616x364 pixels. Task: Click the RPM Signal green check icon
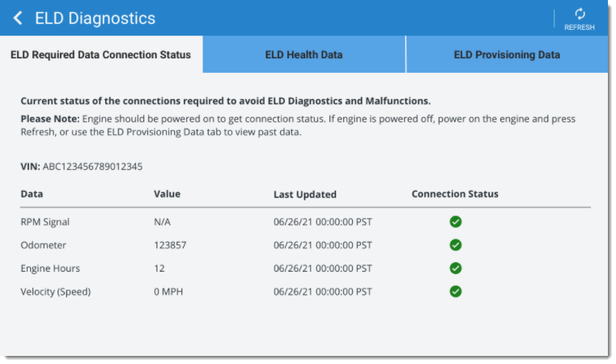[x=455, y=222]
